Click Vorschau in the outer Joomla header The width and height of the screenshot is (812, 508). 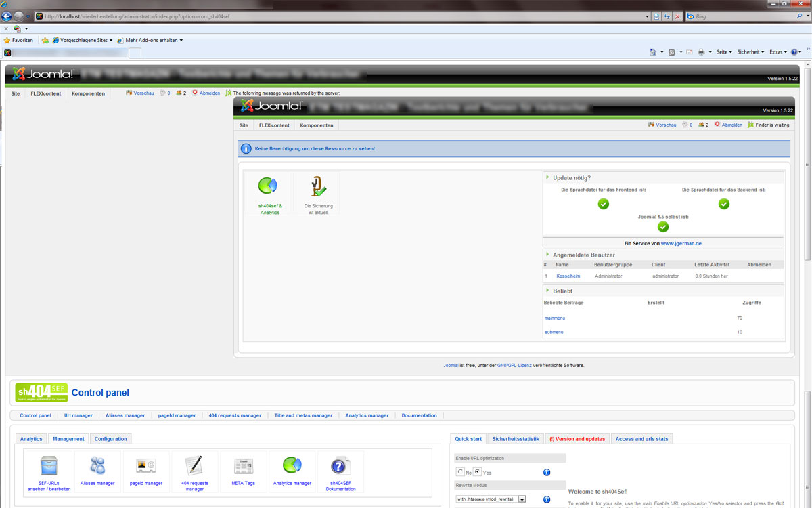pos(143,93)
